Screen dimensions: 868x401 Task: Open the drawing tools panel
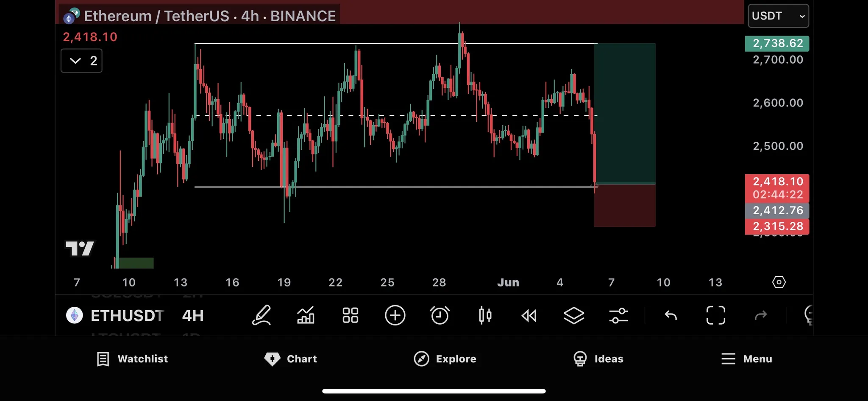(x=262, y=315)
